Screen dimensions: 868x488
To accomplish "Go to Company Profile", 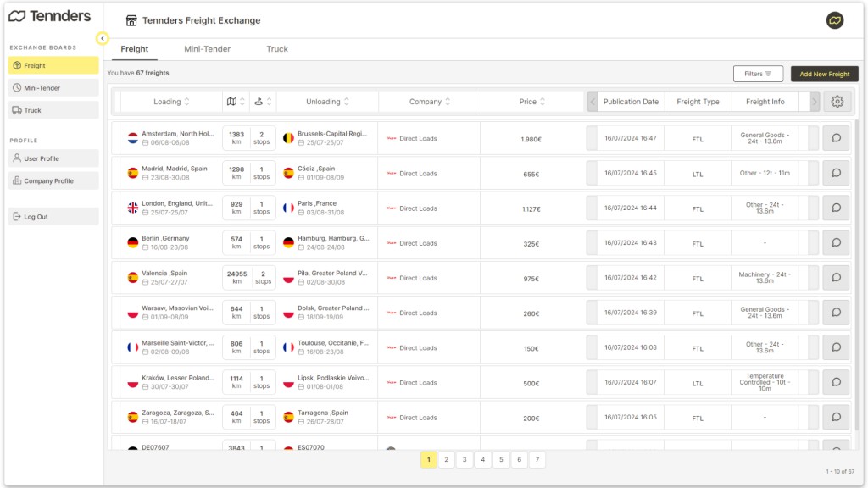I will 53,180.
